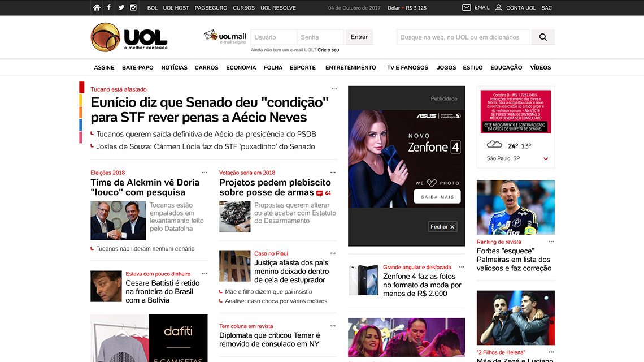Open options dots for Eunício headline
The width and height of the screenshot is (644, 362).
coord(334,89)
